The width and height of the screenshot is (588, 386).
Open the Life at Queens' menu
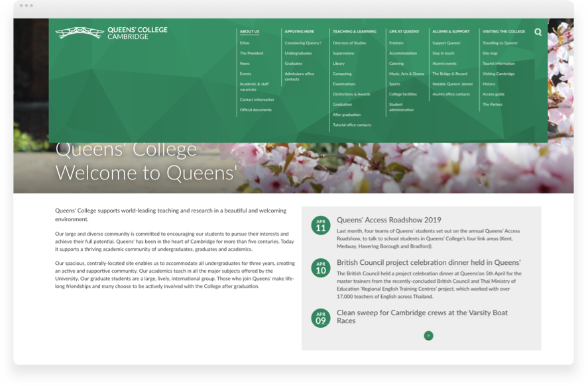[404, 31]
